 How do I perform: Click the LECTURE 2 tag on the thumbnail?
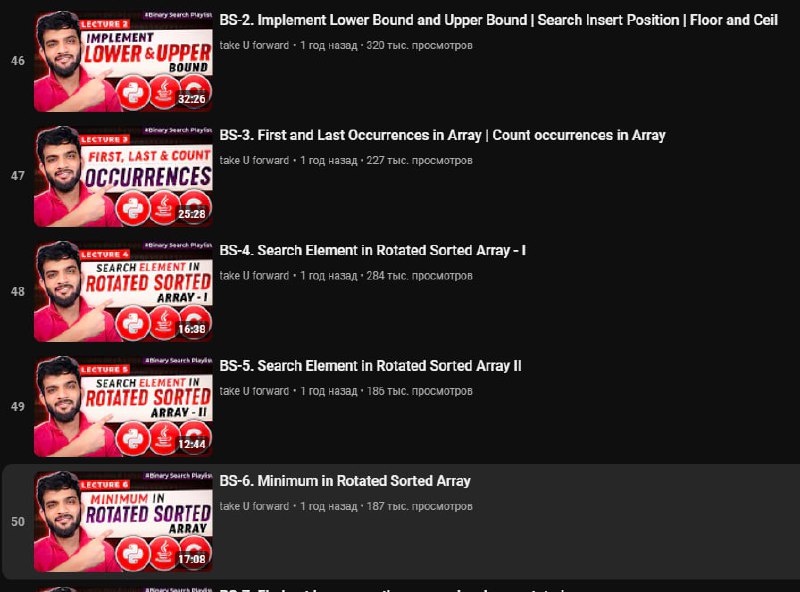click(x=105, y=24)
